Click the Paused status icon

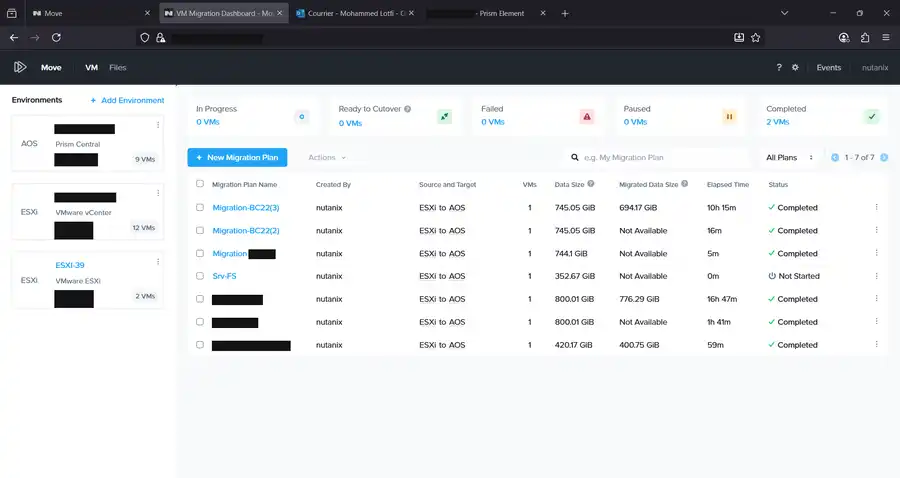(729, 116)
